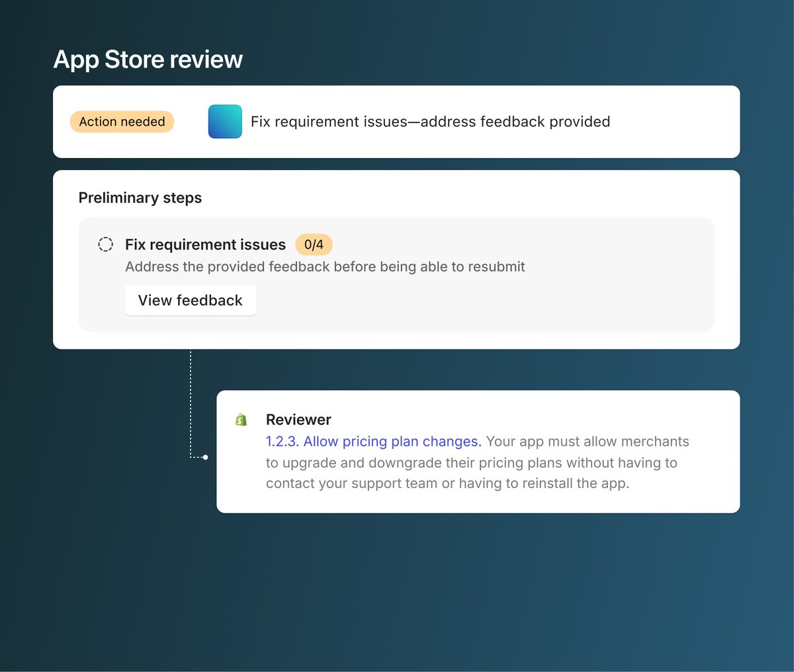Screen dimensions: 794x672
Task: Click the teal gradient app icon
Action: tap(225, 122)
